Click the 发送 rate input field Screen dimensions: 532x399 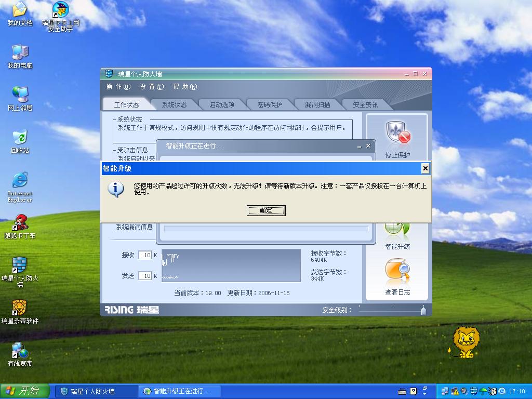[x=145, y=276]
